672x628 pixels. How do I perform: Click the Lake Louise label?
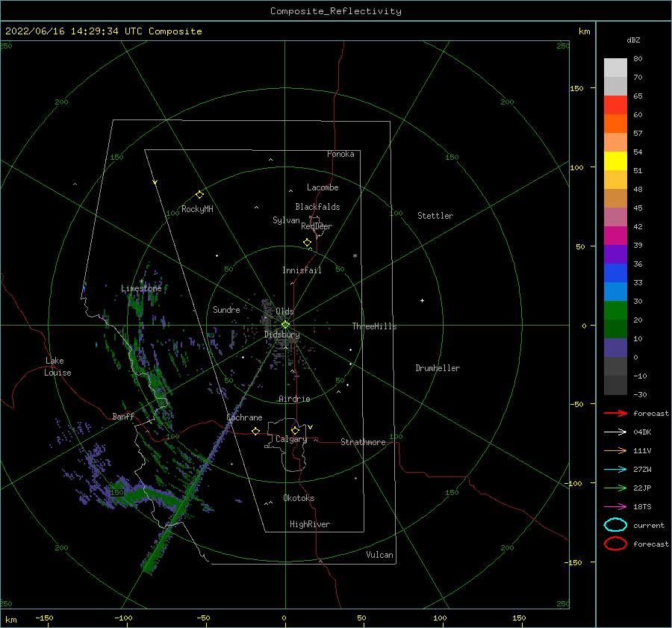57,367
